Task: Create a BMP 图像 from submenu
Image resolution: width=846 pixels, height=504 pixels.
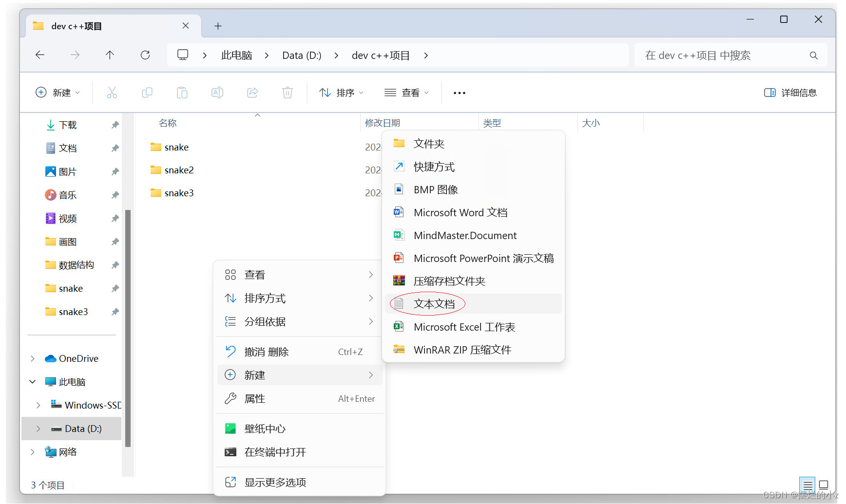Action: 473,189
